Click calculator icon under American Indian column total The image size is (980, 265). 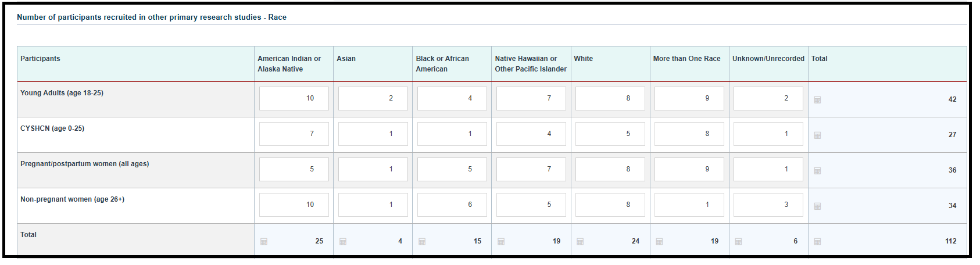(x=264, y=242)
